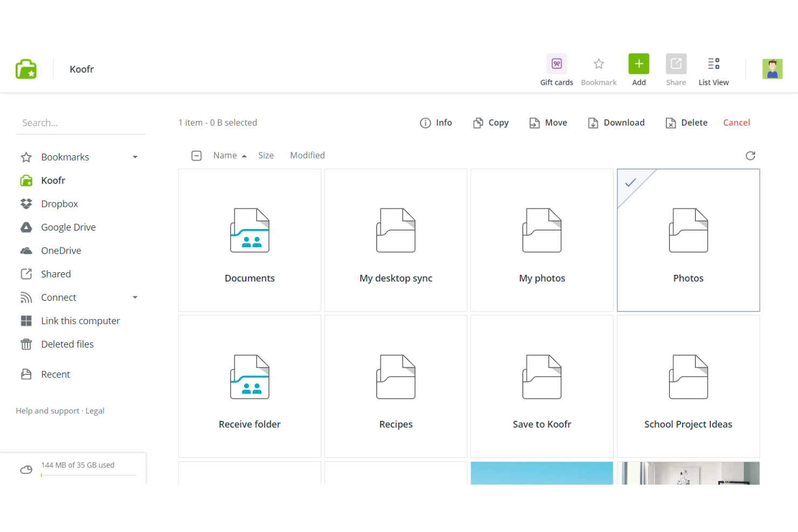The image size is (798, 532).
Task: Click the Bookmark star icon
Action: coord(598,64)
